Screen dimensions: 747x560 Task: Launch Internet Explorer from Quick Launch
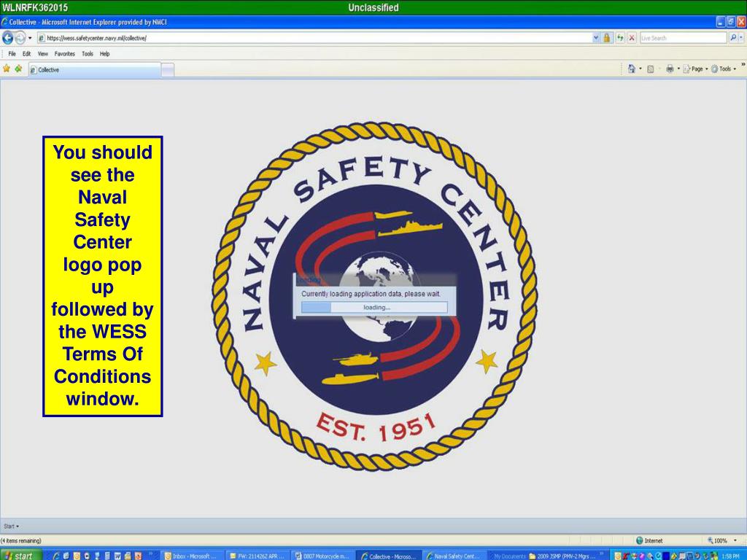coord(55,556)
